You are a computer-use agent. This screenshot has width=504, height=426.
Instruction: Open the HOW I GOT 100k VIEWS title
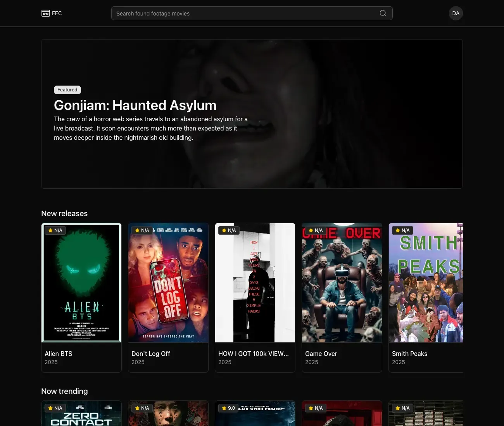[x=253, y=354]
